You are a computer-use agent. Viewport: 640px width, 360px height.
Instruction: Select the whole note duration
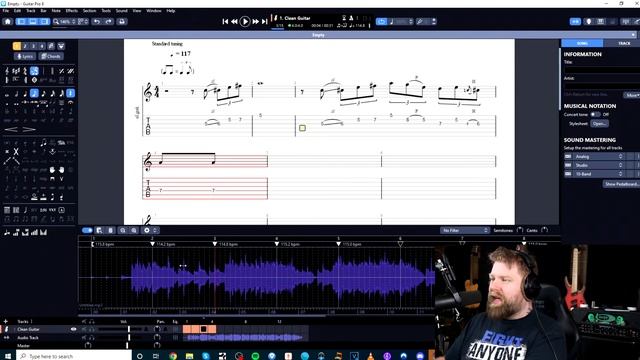(7, 94)
